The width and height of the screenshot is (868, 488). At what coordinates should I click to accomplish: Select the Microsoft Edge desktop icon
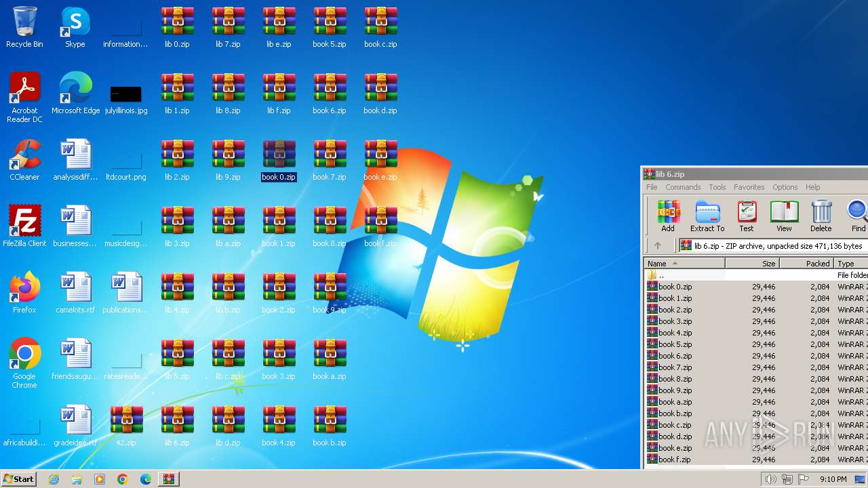point(75,94)
